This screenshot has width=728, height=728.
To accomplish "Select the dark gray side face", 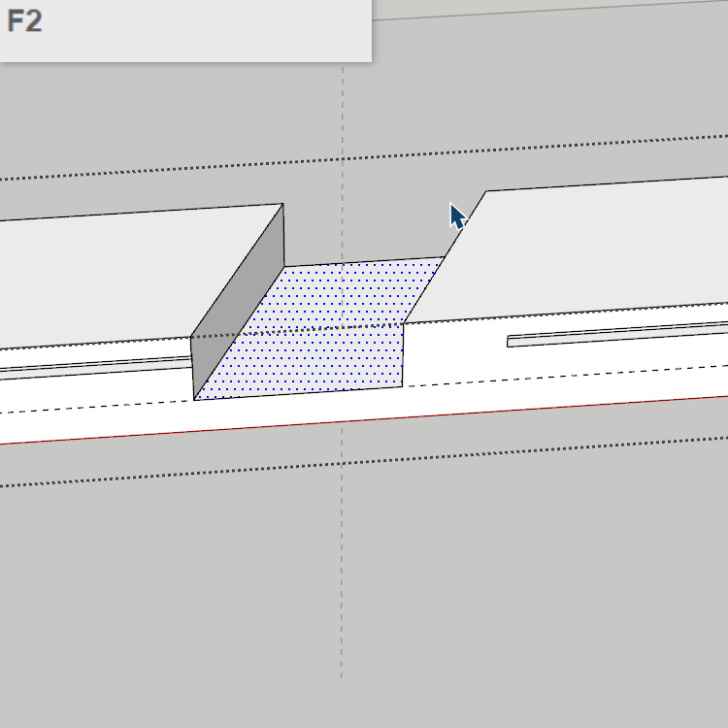I will [238, 301].
